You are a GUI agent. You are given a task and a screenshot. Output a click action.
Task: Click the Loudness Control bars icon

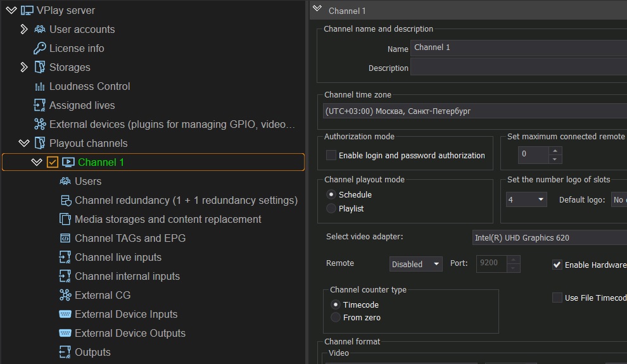[x=40, y=86]
